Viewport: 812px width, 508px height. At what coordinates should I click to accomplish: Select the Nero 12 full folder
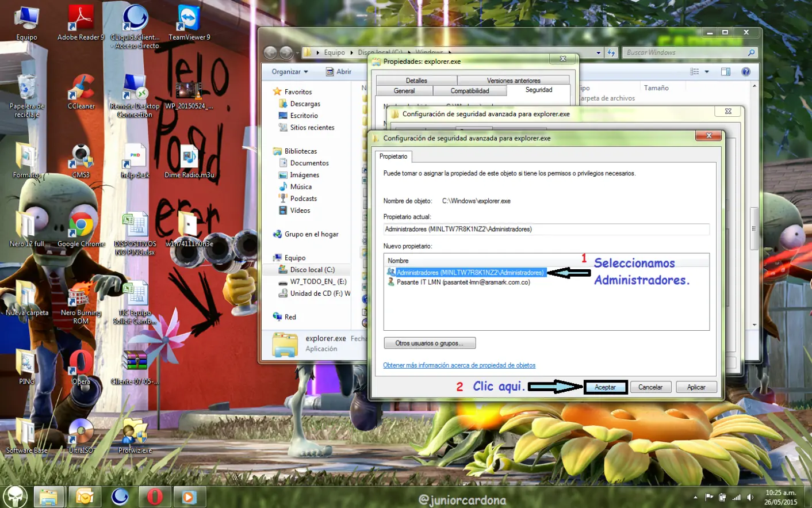point(26,230)
